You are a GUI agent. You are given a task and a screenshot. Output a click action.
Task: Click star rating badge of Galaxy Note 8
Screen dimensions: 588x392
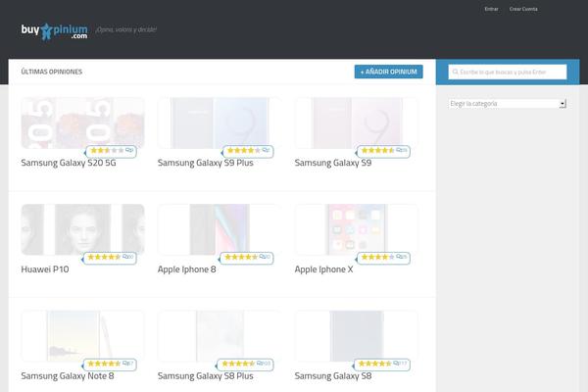[110, 365]
